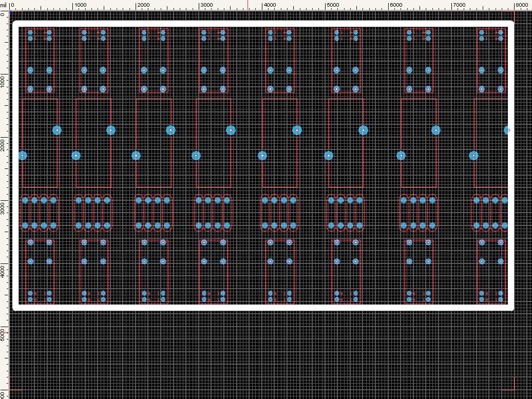The height and width of the screenshot is (399, 532).
Task: Click the 1000 mark on horizontal ruler
Action: point(80,5)
